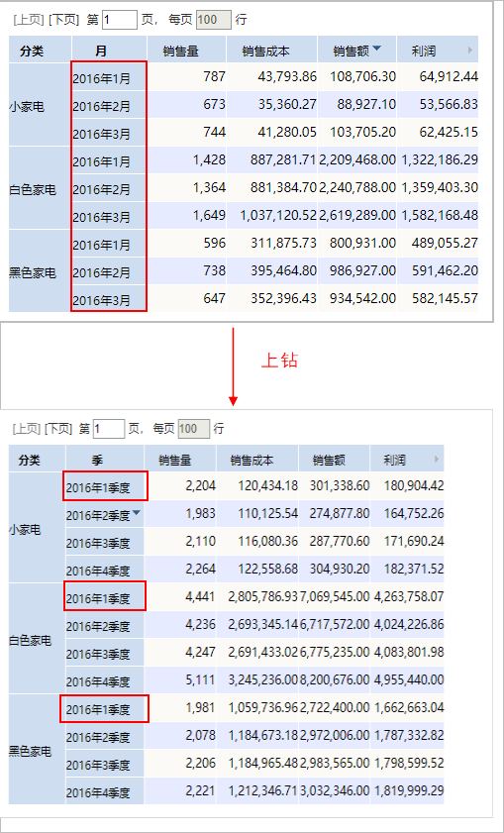Image resolution: width=504 pixels, height=833 pixels.
Task: Open the dropdown arrow beside 2016年2季度
Action: pos(137,513)
